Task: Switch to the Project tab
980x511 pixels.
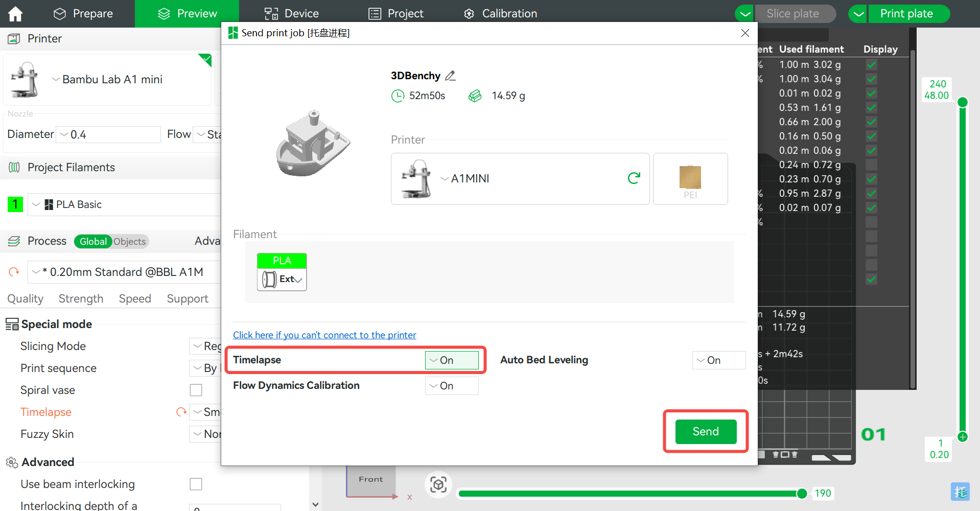Action: pos(396,14)
